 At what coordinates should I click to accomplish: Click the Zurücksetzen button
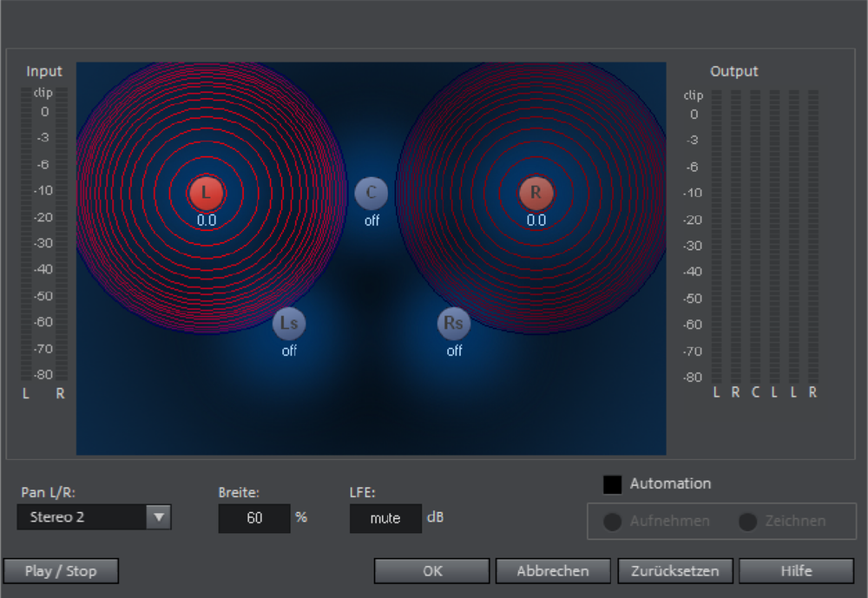pos(675,571)
